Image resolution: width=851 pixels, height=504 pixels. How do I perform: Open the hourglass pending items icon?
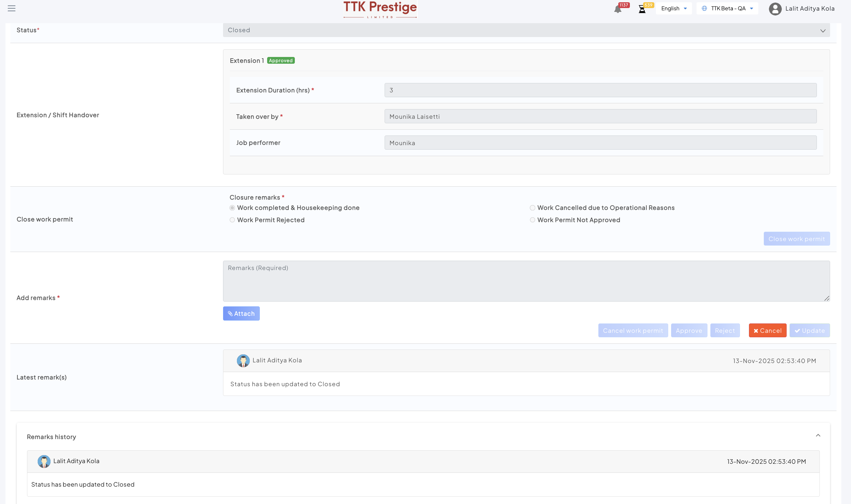pyautogui.click(x=642, y=9)
